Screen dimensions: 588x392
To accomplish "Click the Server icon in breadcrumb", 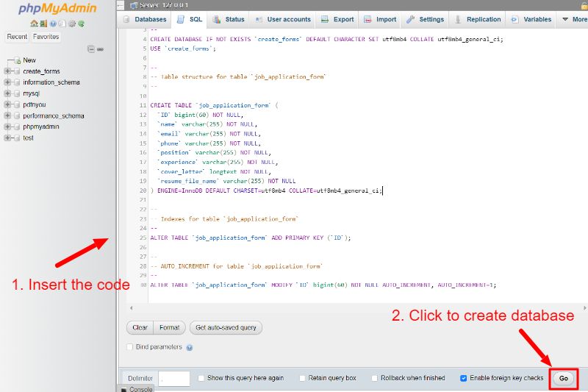I will click(134, 5).
